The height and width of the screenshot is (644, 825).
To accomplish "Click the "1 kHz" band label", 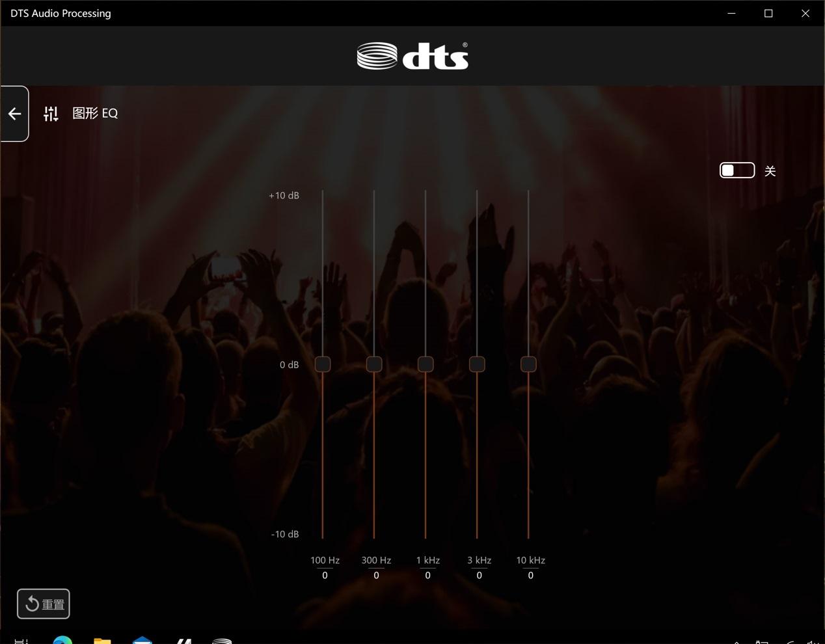I will tap(427, 560).
